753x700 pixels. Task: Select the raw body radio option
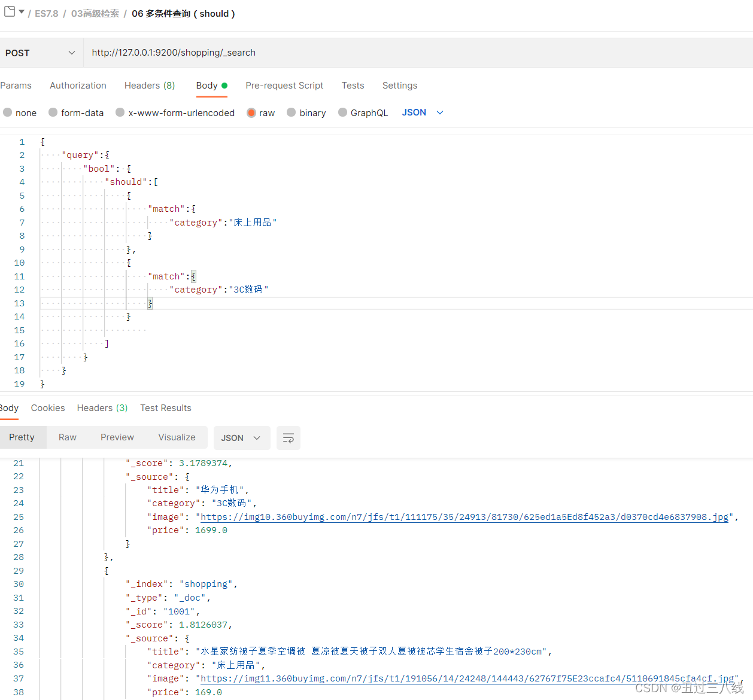251,112
